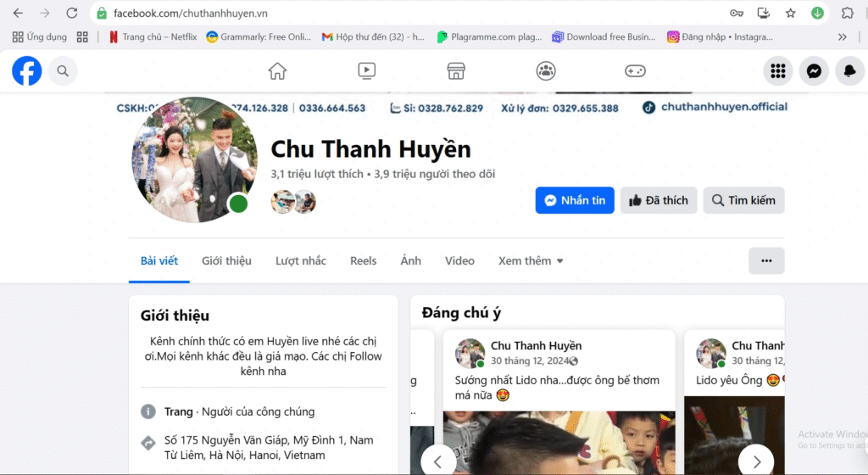Open the three-dots page options menu
The width and height of the screenshot is (868, 475).
[766, 261]
